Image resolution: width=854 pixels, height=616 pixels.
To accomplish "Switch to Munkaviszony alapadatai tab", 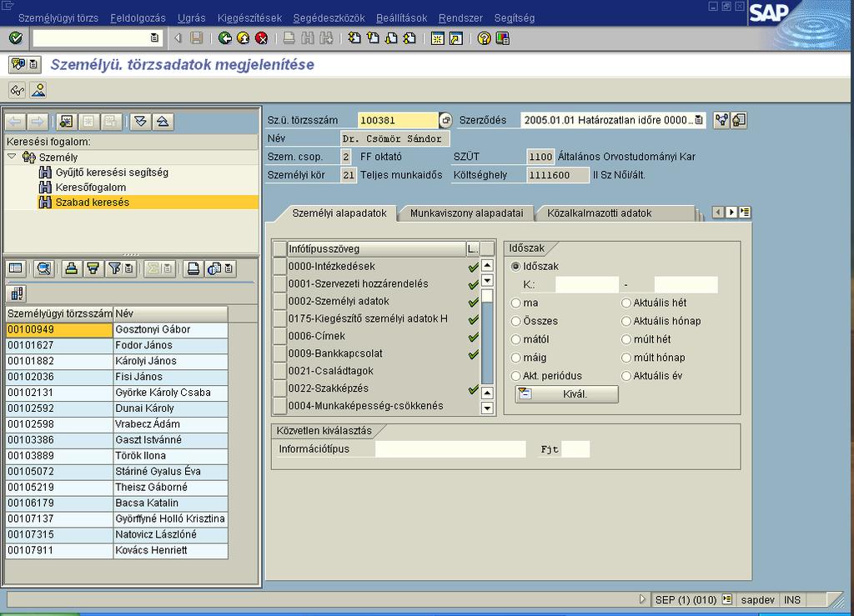I will pyautogui.click(x=466, y=213).
